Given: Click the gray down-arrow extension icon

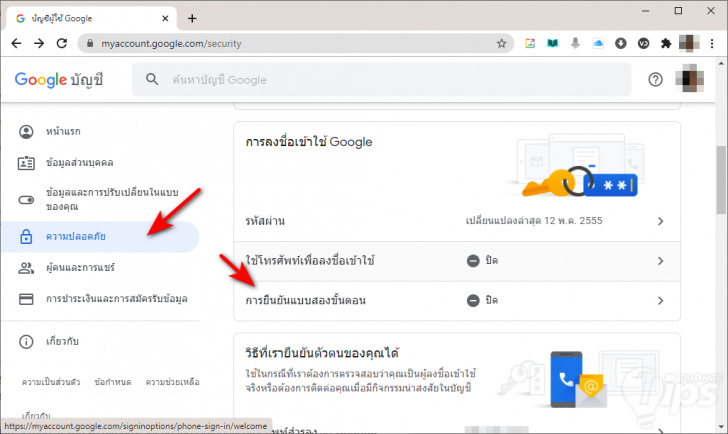Looking at the screenshot, I should (x=575, y=44).
